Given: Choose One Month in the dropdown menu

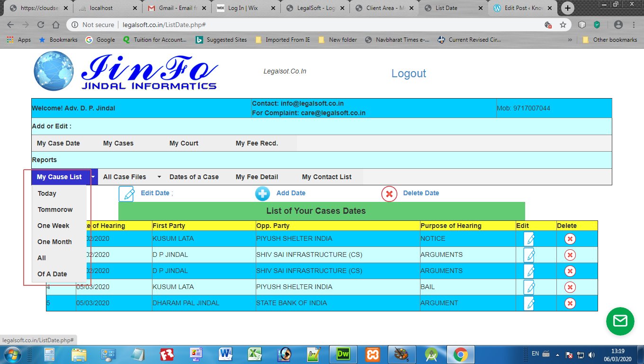Looking at the screenshot, I should point(54,242).
